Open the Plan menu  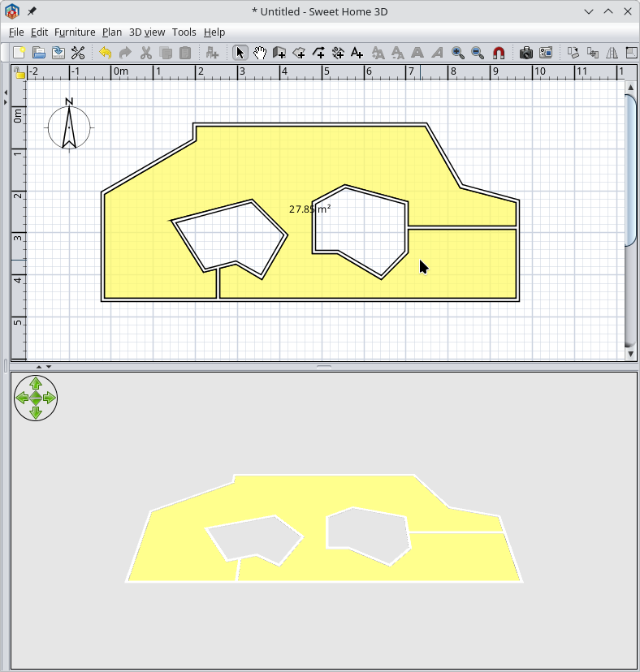click(112, 32)
